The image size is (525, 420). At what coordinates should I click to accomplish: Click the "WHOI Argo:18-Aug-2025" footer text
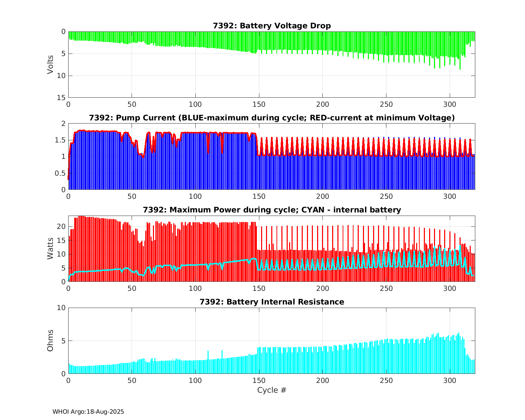(88, 412)
